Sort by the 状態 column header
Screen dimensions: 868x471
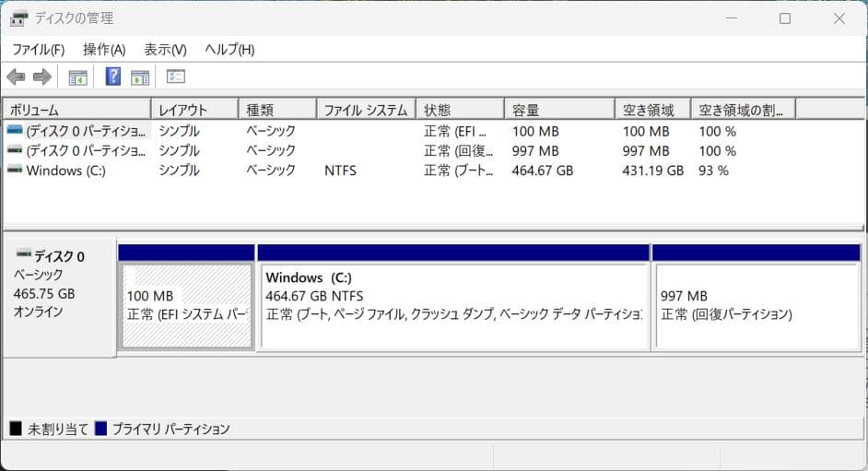click(461, 110)
